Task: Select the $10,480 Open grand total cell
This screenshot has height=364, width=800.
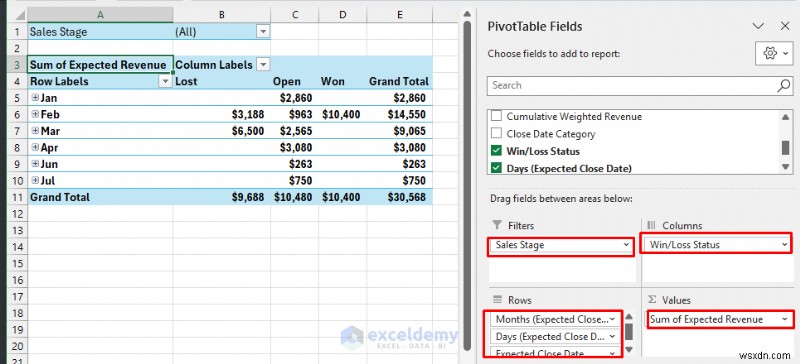Action: pos(294,198)
